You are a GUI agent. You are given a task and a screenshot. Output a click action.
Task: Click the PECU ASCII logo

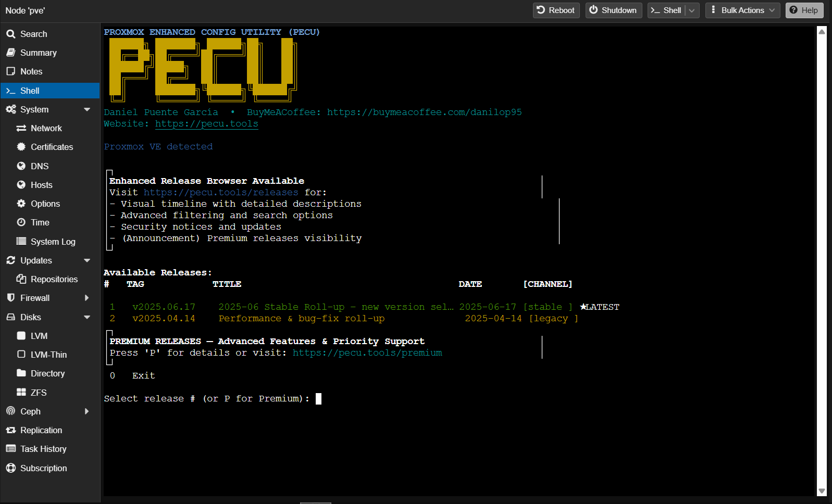(203, 70)
